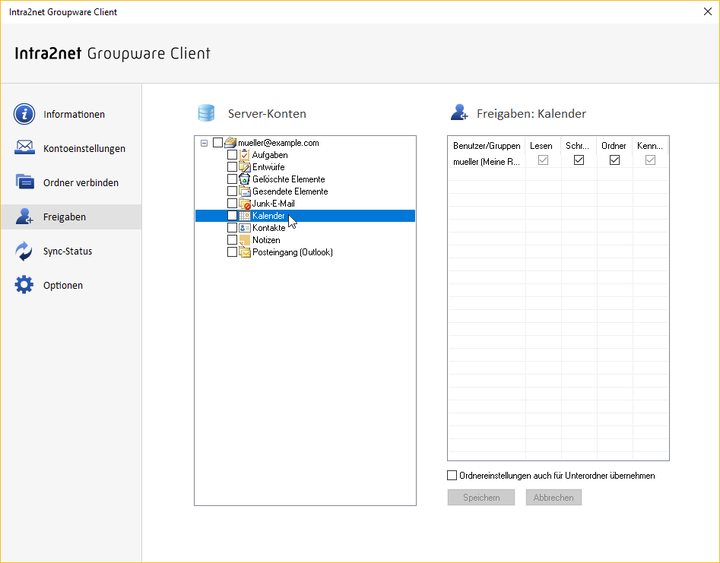
Task: Click the Benutzer/Gruppen column header
Action: (486, 146)
